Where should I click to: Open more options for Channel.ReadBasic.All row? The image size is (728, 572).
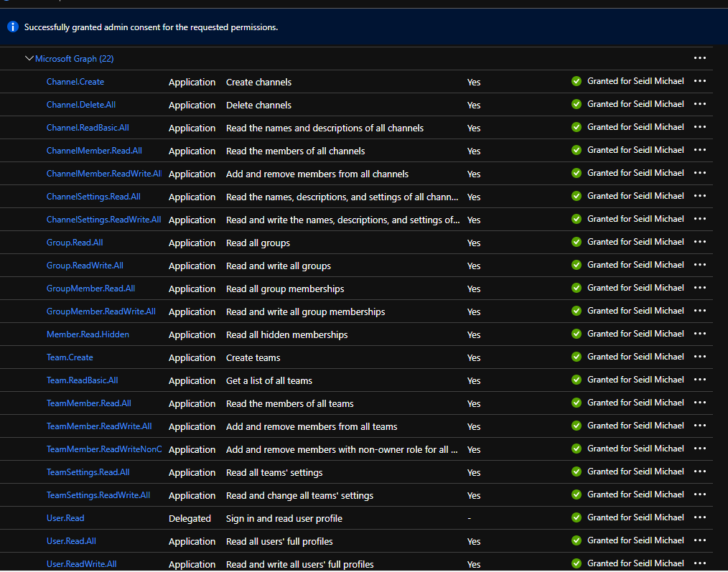700,127
